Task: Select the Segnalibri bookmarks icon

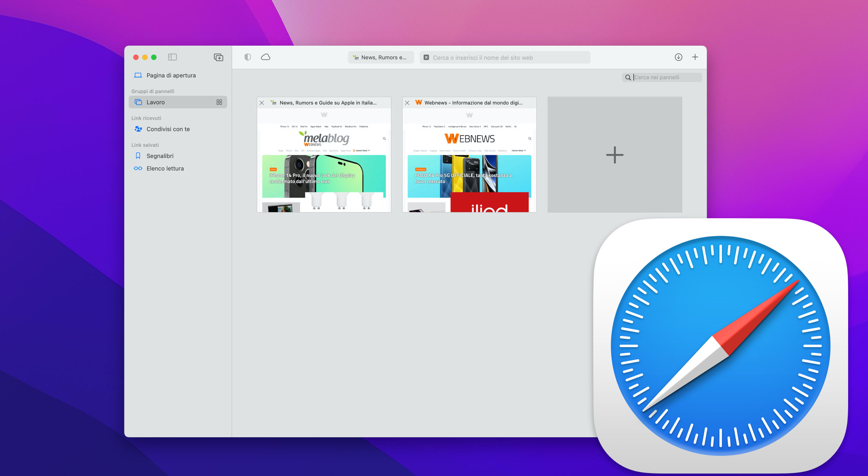Action: point(138,155)
